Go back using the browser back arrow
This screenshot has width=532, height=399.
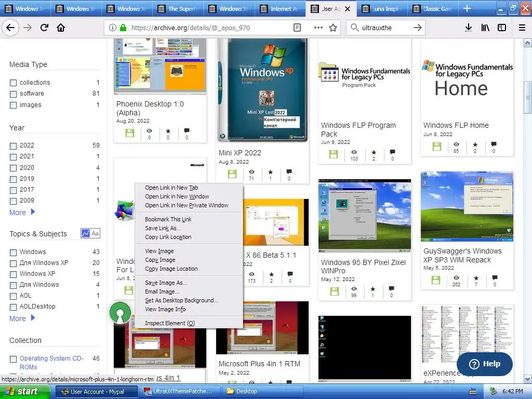(10, 28)
